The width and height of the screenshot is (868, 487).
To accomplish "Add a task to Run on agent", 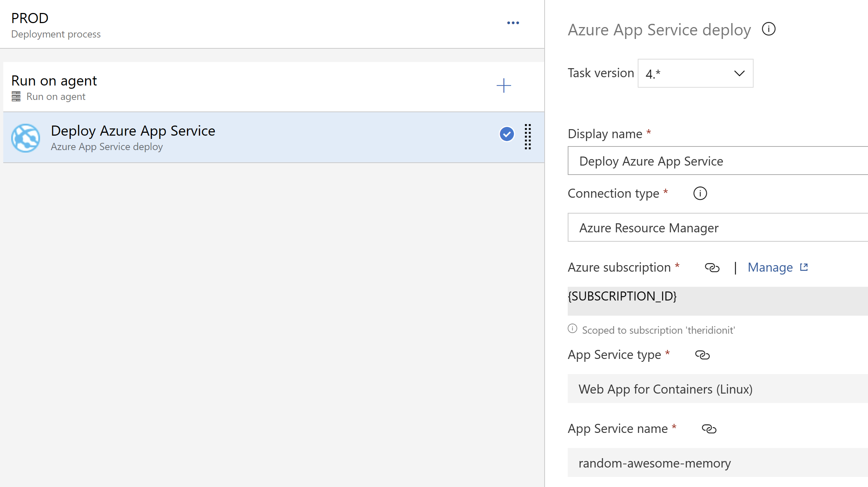I will point(503,86).
